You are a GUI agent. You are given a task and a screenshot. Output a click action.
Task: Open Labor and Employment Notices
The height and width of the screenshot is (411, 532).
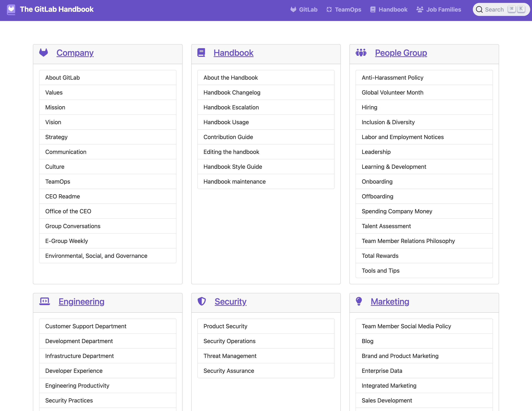[x=424, y=137]
